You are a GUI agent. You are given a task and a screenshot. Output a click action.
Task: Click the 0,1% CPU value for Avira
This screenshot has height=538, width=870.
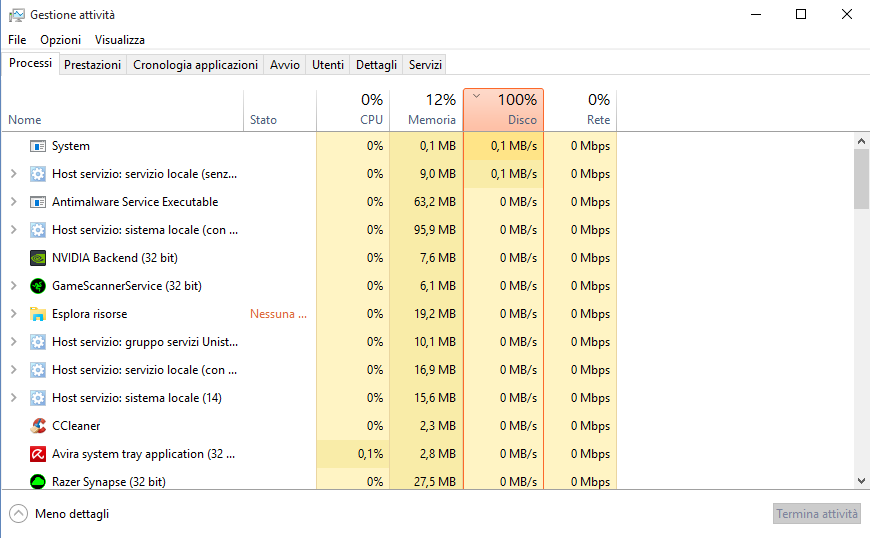370,454
